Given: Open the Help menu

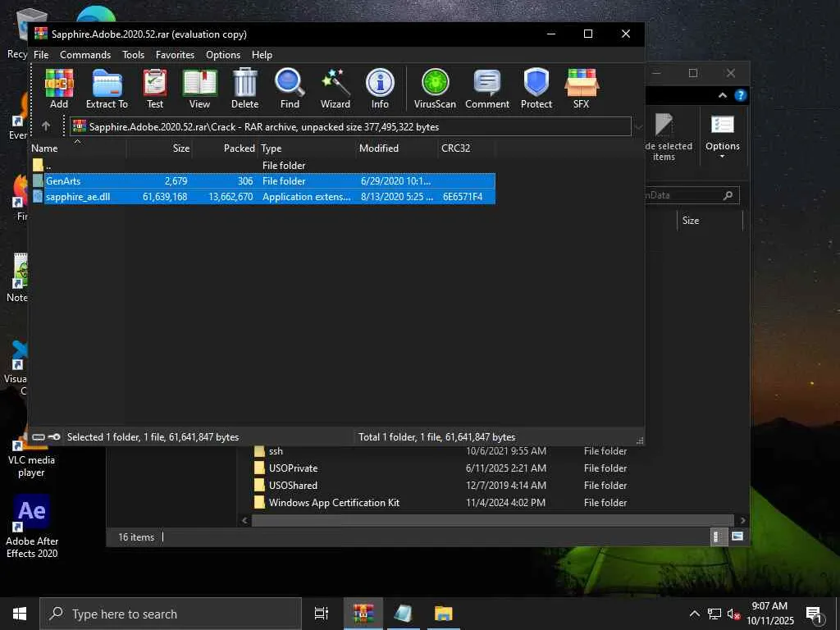Looking at the screenshot, I should point(262,55).
